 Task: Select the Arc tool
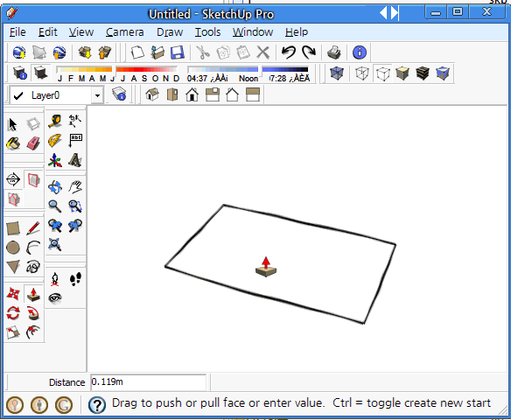click(x=33, y=248)
